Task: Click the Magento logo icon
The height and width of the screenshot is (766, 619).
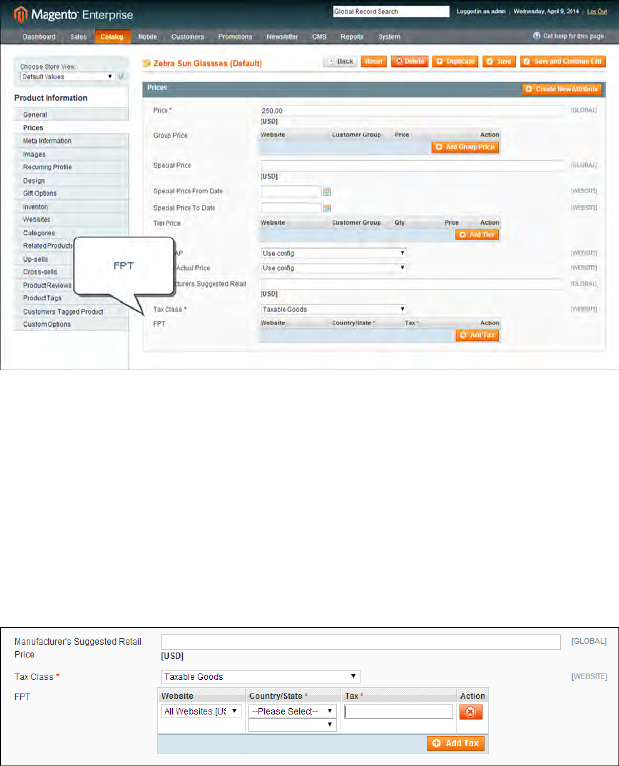Action: point(21,15)
